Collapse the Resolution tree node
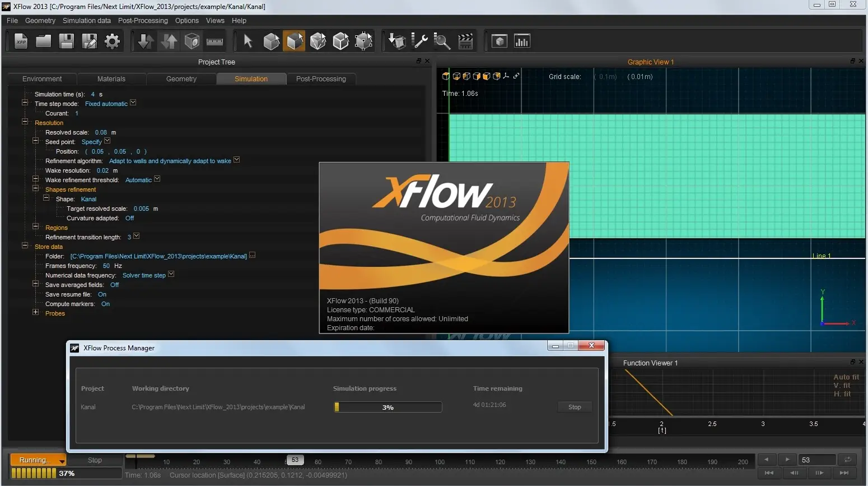The image size is (868, 486). 25,122
